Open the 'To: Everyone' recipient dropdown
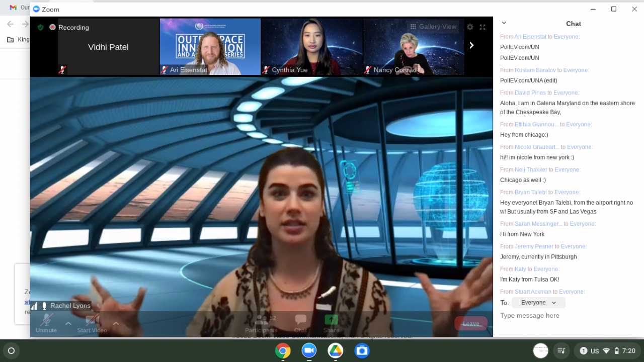 [x=538, y=303]
